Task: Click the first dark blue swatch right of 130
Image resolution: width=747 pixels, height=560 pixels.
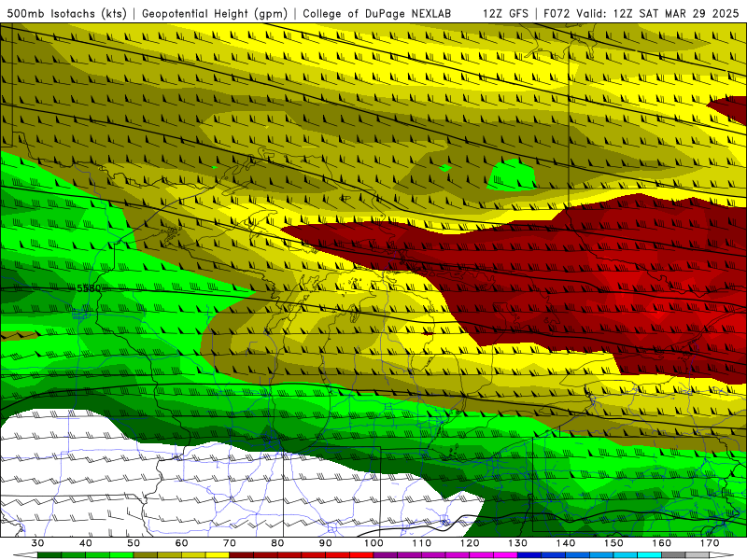Action: click(x=529, y=555)
